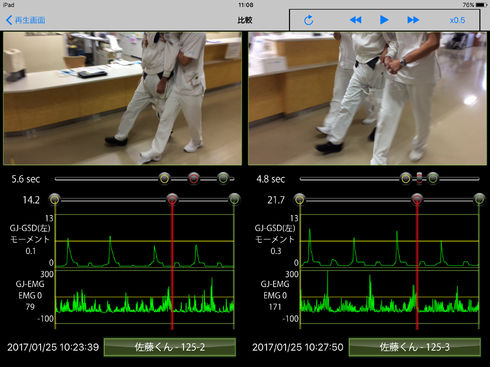Tap green end handle on right 21.7 graph
The height and width of the screenshot is (367, 490).
coord(479,199)
